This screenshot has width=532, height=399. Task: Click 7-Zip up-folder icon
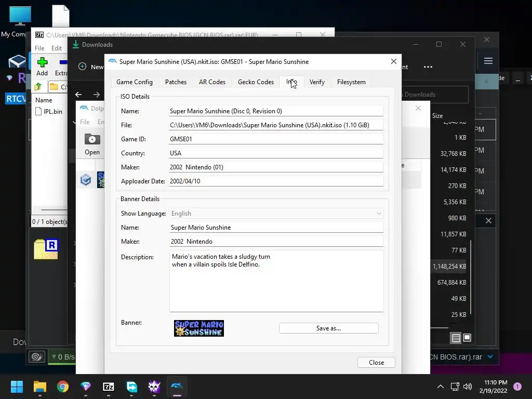[x=38, y=87]
